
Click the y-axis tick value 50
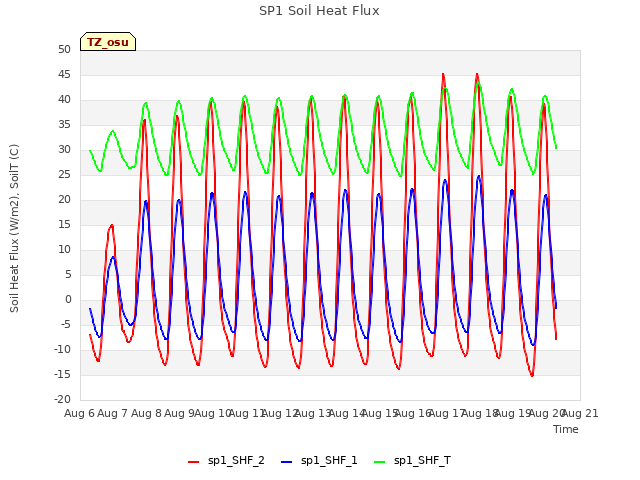click(x=64, y=49)
